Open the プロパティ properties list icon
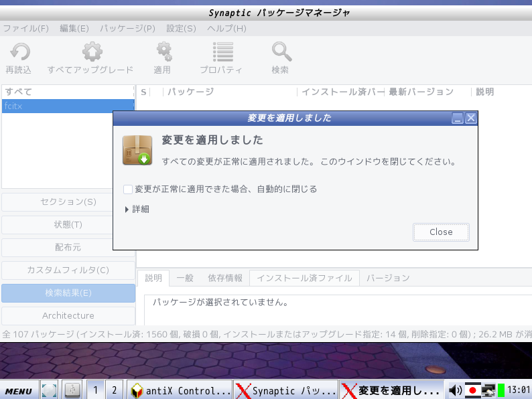The image size is (532, 399). (x=223, y=52)
